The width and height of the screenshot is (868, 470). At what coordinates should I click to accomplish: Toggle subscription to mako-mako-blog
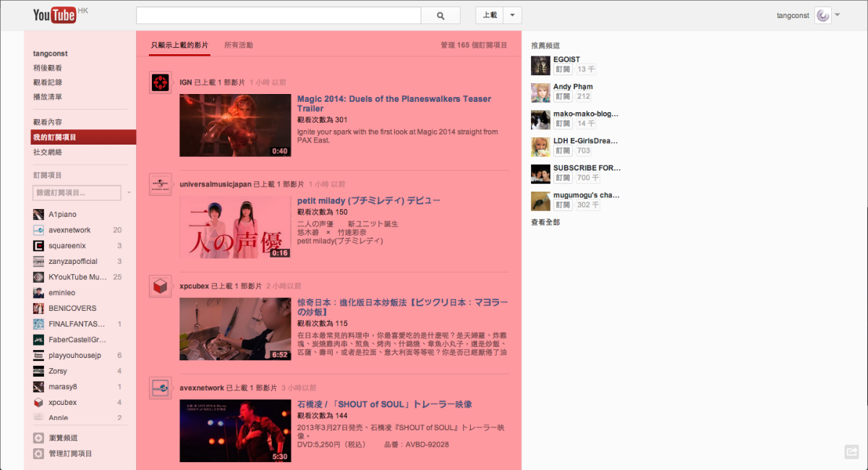pyautogui.click(x=563, y=123)
